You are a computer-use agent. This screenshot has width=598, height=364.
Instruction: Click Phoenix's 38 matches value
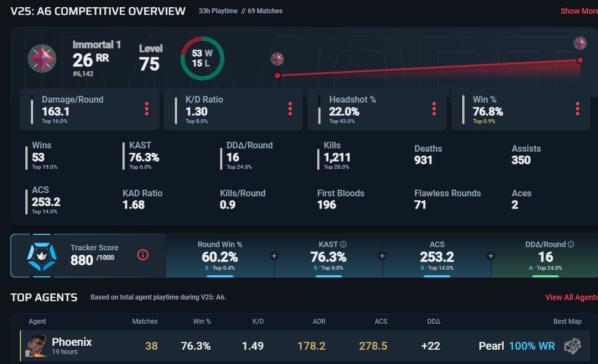pyautogui.click(x=151, y=346)
